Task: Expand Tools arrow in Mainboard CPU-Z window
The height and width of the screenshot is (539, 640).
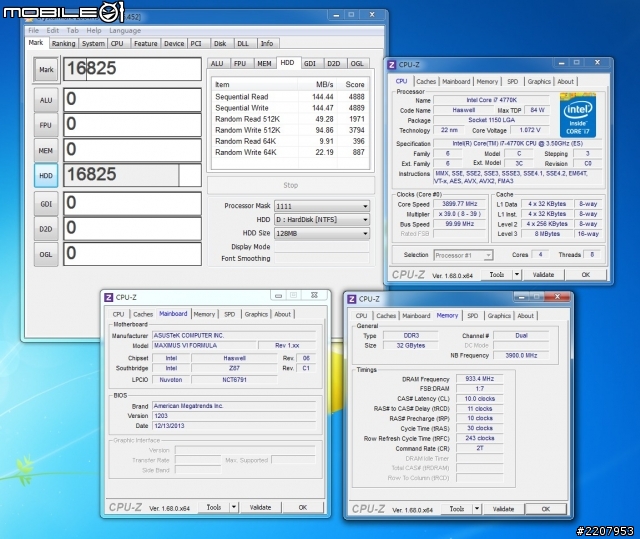Action: tap(234, 507)
